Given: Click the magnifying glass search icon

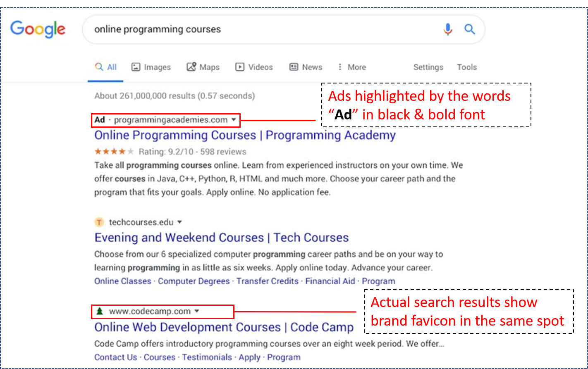Looking at the screenshot, I should [470, 29].
